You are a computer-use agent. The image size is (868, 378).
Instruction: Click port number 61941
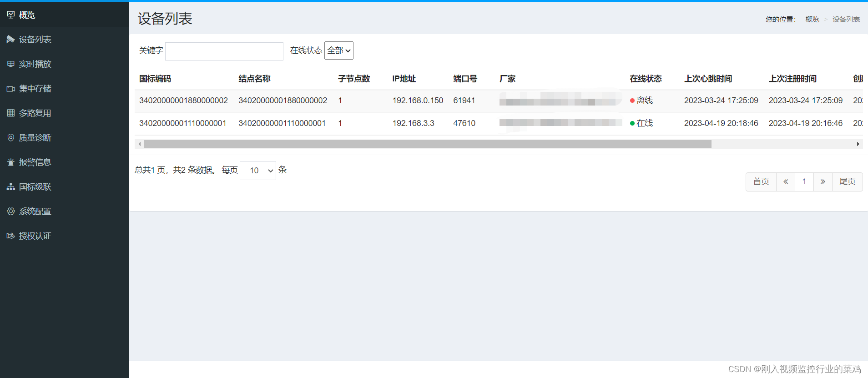tap(464, 101)
